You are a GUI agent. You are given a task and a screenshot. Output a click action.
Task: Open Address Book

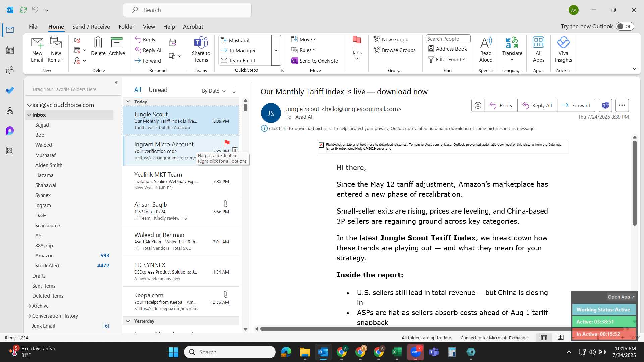click(x=447, y=49)
